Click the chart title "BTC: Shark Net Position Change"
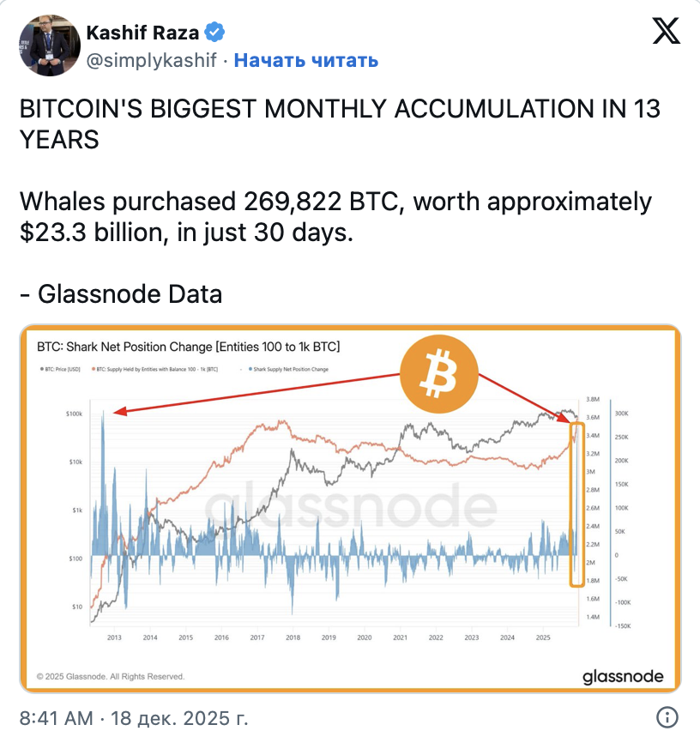The width and height of the screenshot is (700, 743). (189, 347)
